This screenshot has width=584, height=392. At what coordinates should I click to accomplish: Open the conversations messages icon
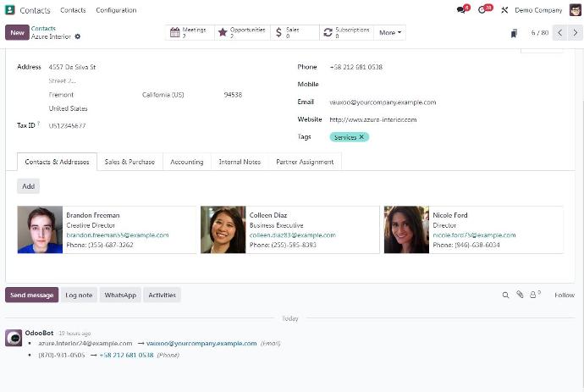pos(462,9)
